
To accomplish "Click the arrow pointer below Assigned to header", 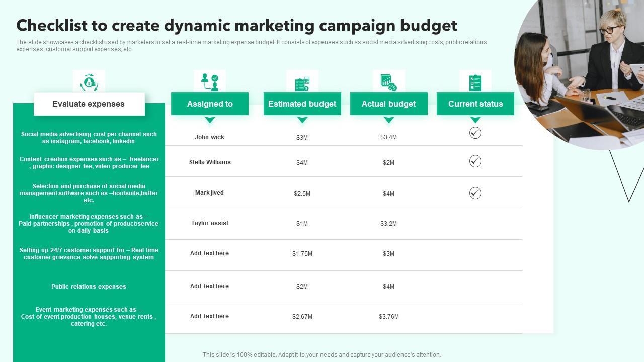I will pos(210,120).
